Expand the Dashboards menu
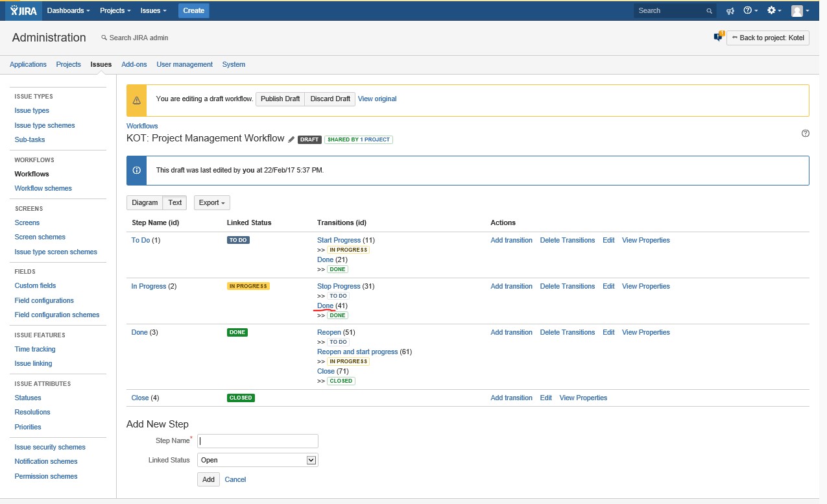 [69, 10]
